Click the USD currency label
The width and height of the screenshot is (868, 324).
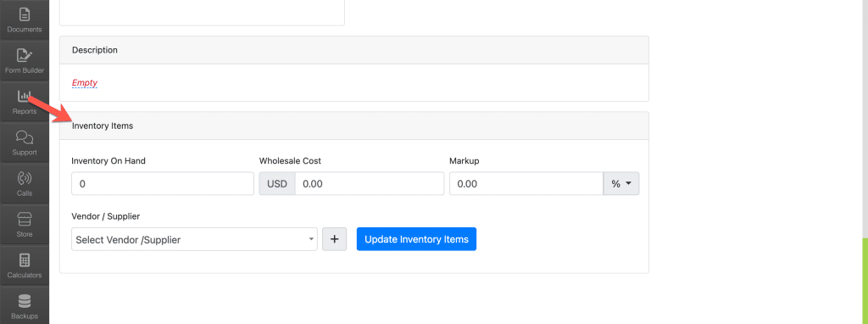point(277,184)
